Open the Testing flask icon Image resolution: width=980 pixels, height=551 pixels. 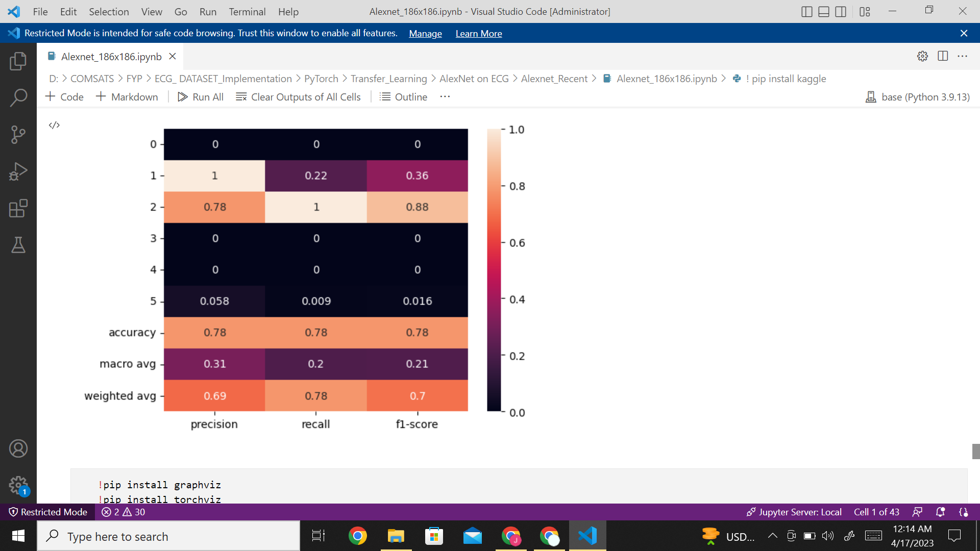18,245
